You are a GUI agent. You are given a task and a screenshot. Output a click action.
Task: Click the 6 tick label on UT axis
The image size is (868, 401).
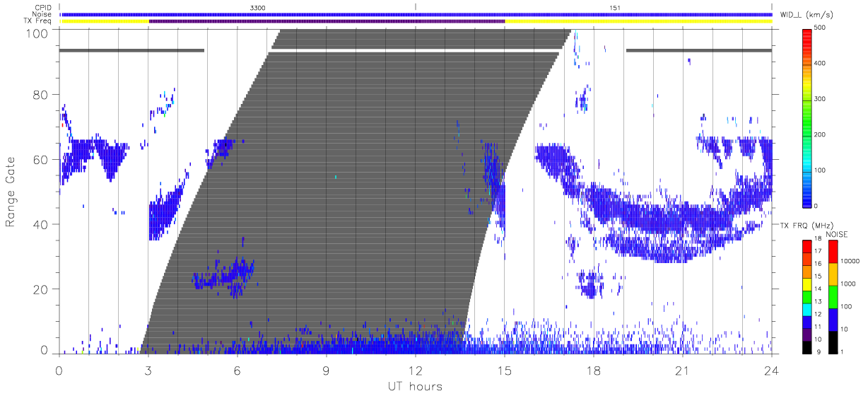237,371
